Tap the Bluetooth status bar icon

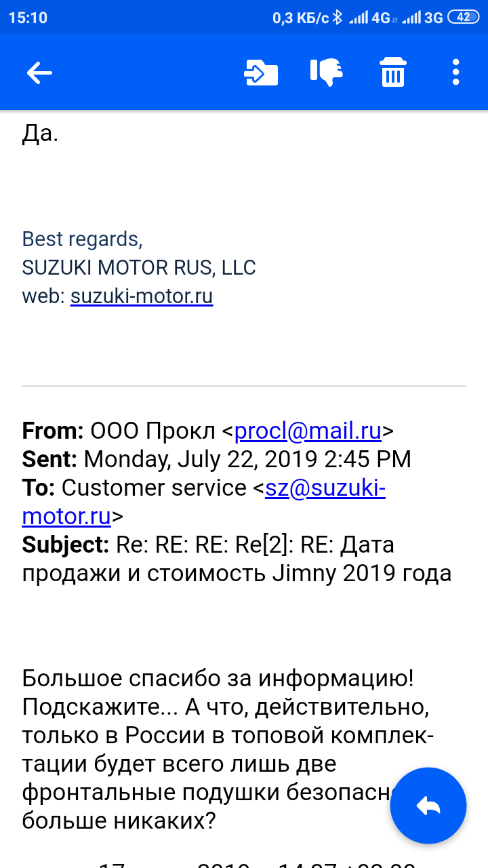(337, 18)
